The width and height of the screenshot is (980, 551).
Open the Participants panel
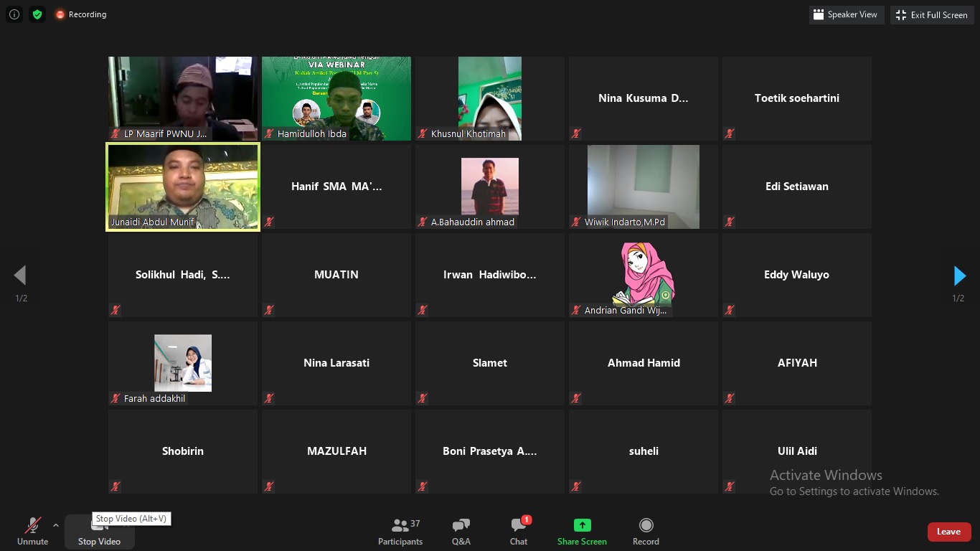click(x=400, y=532)
